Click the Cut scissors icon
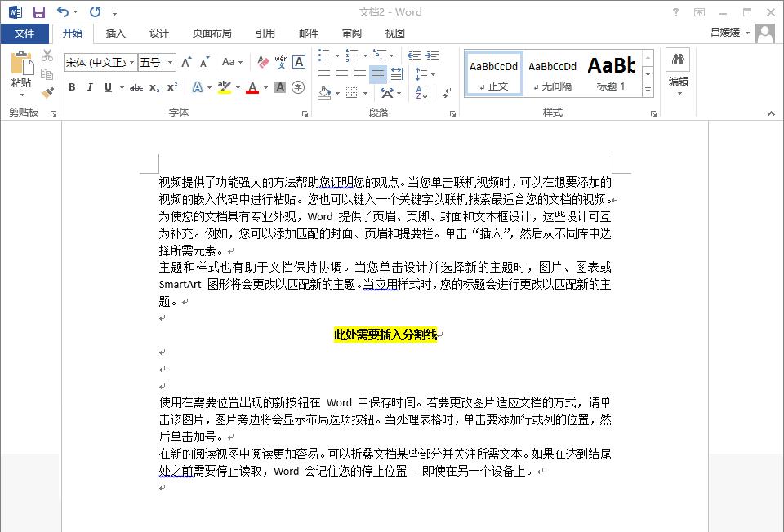 (x=47, y=54)
